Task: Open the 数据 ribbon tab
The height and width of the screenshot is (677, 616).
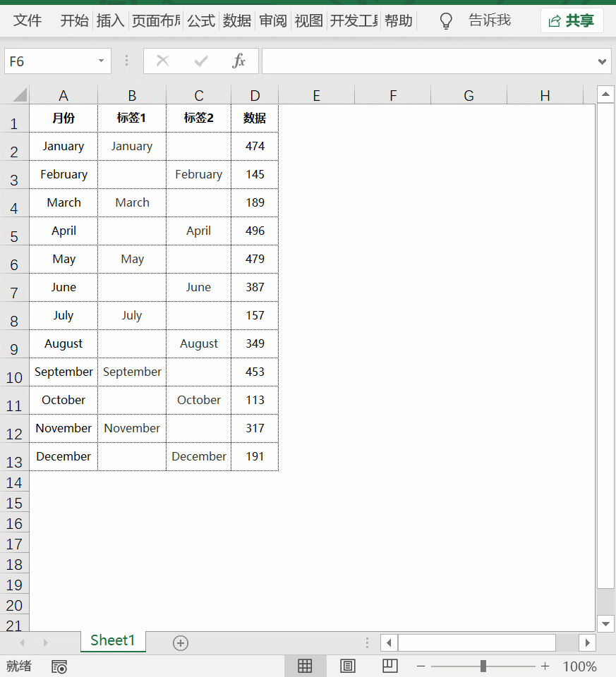Action: click(236, 20)
